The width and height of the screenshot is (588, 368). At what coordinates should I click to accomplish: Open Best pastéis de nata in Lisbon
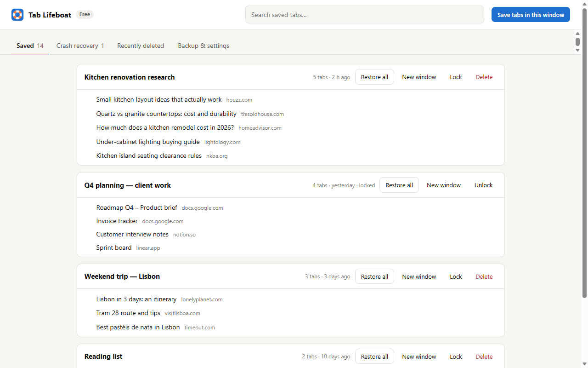point(138,327)
